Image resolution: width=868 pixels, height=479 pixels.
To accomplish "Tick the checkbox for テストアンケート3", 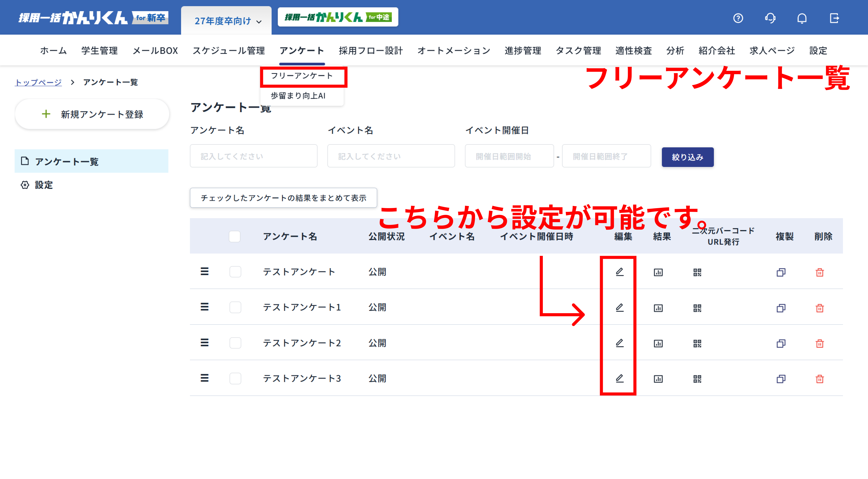I will (x=235, y=378).
